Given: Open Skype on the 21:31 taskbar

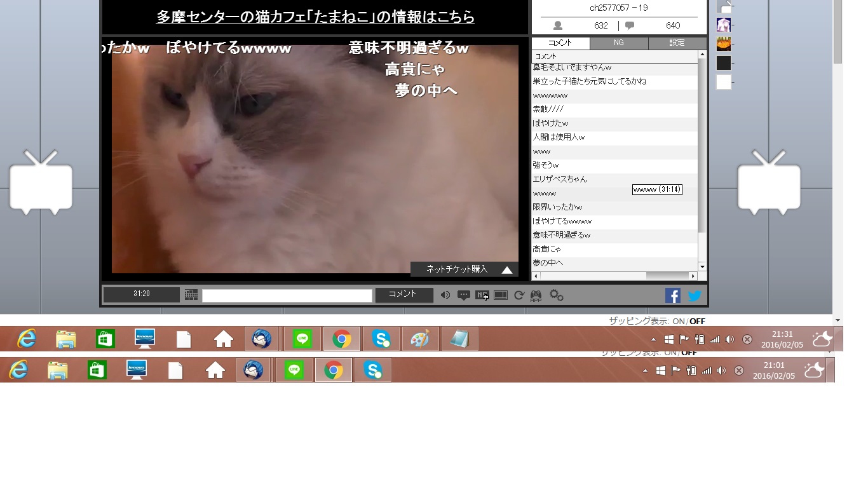Looking at the screenshot, I should click(381, 339).
